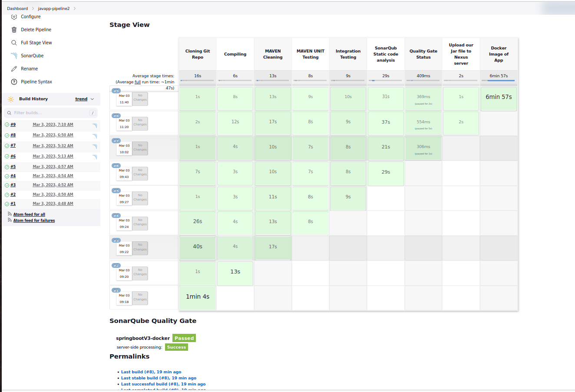Select Rename in the sidebar
The width and height of the screenshot is (575, 392).
point(29,69)
